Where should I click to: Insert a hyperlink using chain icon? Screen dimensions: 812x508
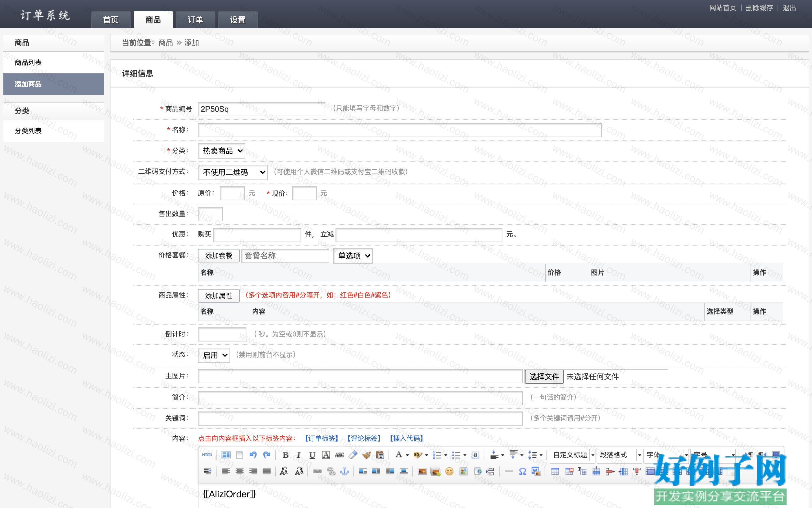[x=317, y=471]
